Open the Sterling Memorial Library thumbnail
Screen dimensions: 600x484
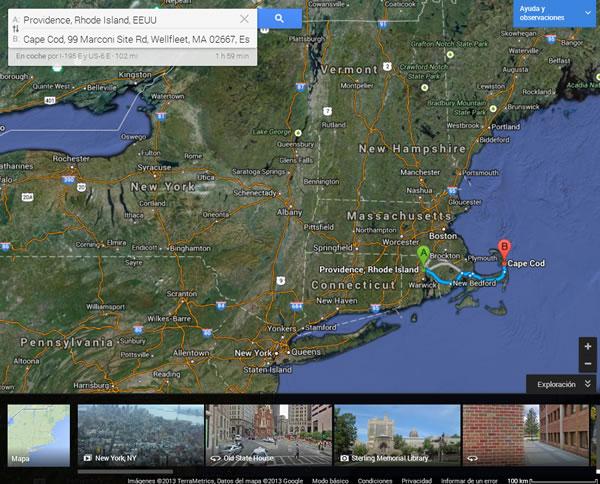click(397, 435)
